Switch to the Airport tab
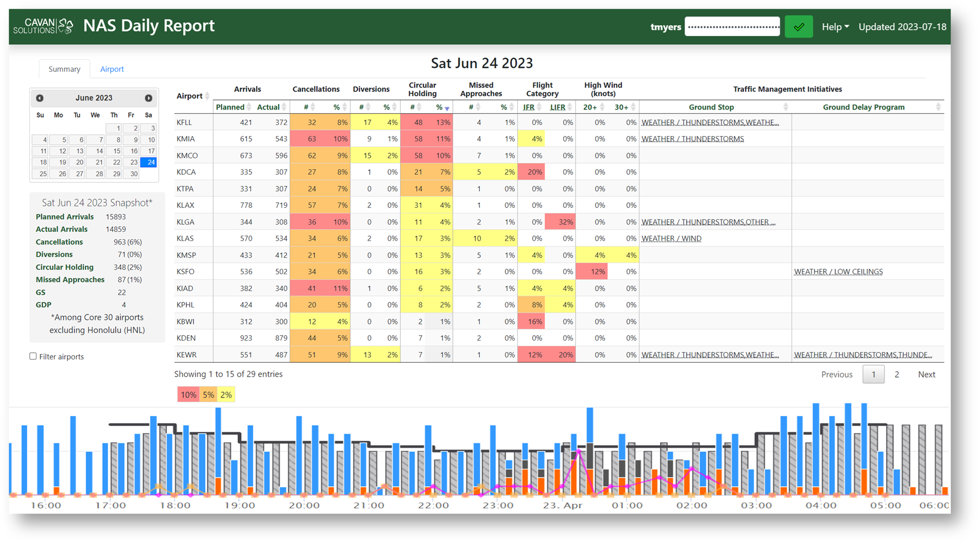Screen dimensions: 980x543 [x=112, y=69]
